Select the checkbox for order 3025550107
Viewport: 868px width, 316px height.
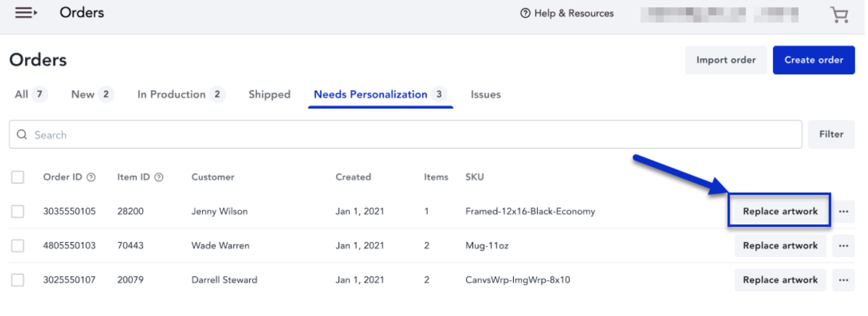coord(18,280)
